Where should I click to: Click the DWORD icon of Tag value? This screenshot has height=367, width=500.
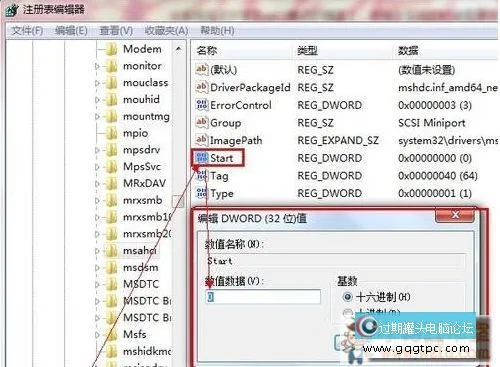[x=202, y=175]
